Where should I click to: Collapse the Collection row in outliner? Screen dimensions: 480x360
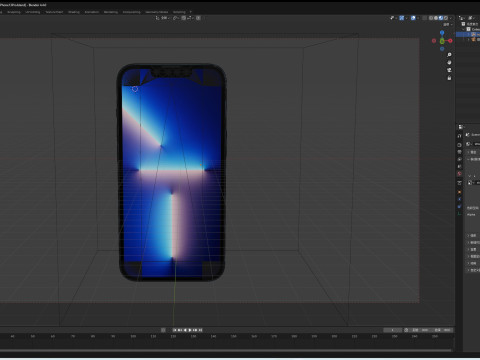[463, 29]
